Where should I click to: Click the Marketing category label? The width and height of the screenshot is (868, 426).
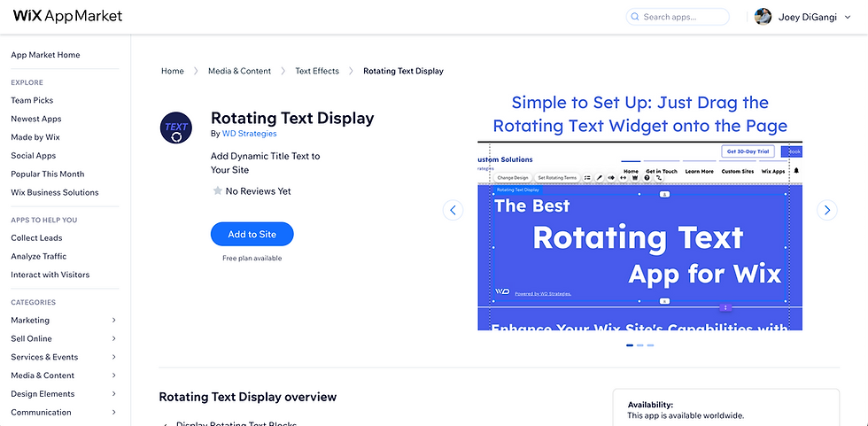tap(30, 321)
